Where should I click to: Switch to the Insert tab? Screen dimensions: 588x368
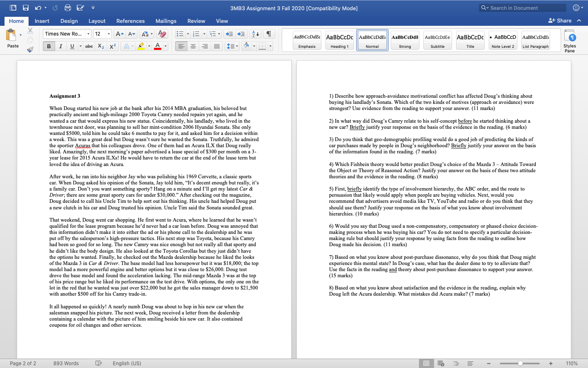pos(42,21)
